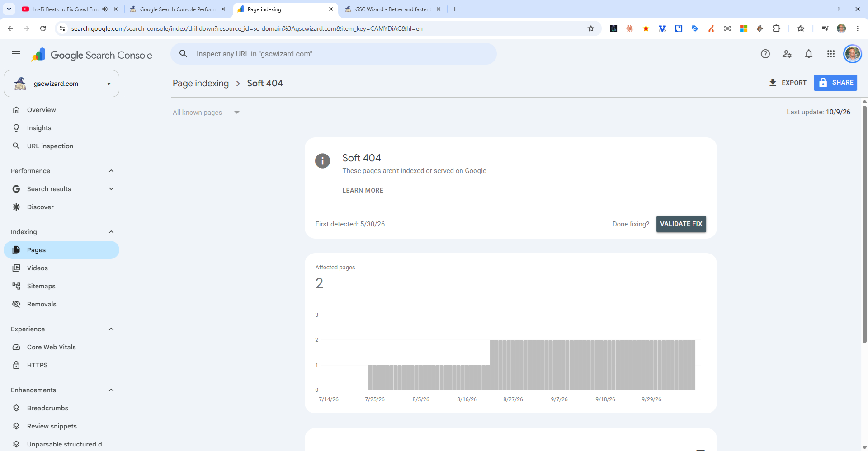Click Page indexing breadcrumb link
This screenshot has width=868, height=451.
(201, 83)
